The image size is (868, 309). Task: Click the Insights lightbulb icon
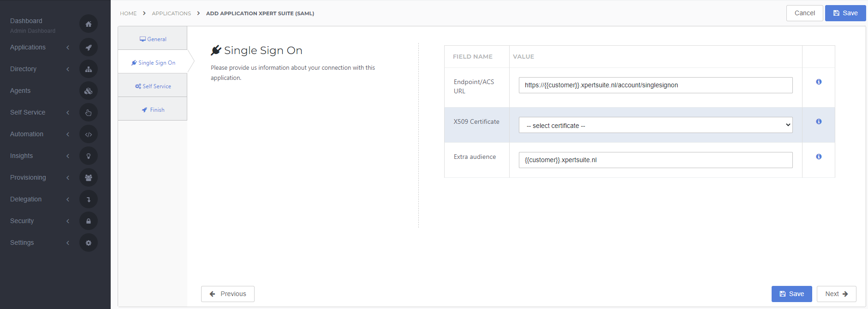89,156
